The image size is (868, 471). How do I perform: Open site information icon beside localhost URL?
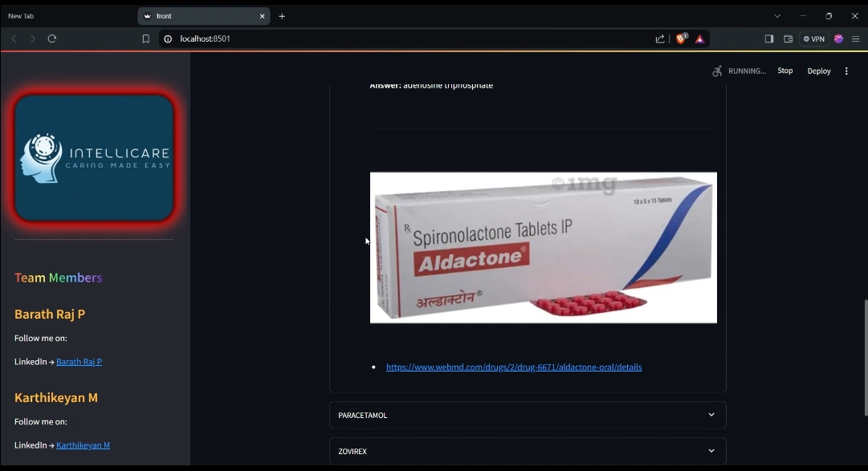tap(168, 39)
